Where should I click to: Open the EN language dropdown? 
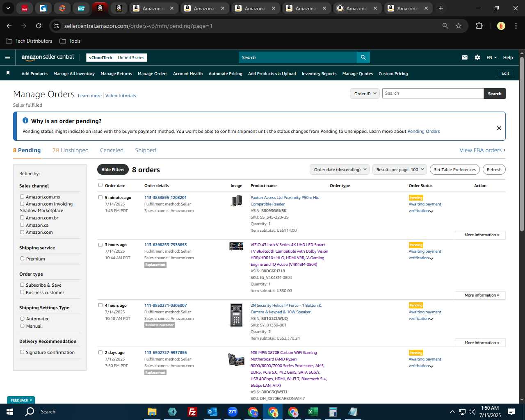[x=491, y=57]
